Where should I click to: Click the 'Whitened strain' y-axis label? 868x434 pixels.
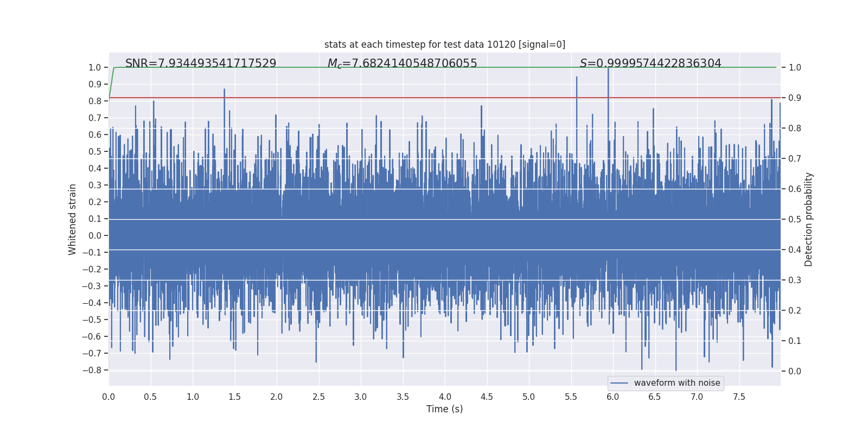point(72,219)
